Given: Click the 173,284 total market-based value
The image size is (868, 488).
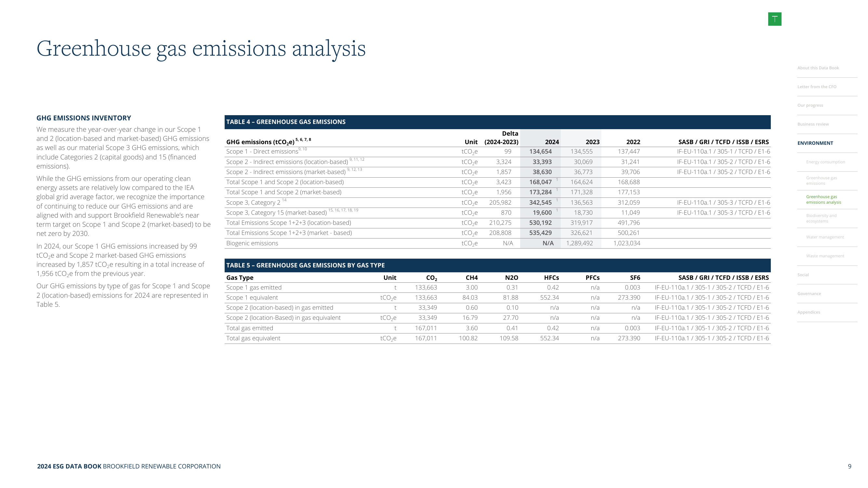Looking at the screenshot, I should point(540,192).
